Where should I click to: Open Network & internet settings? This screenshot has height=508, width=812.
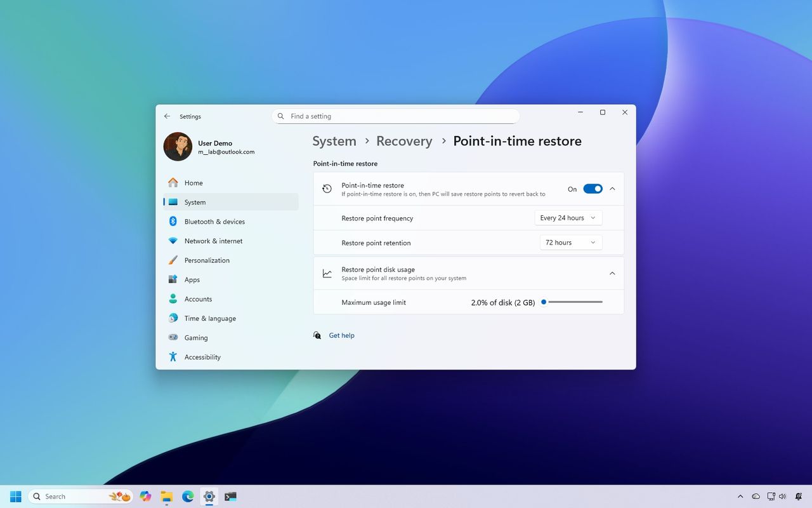click(213, 241)
